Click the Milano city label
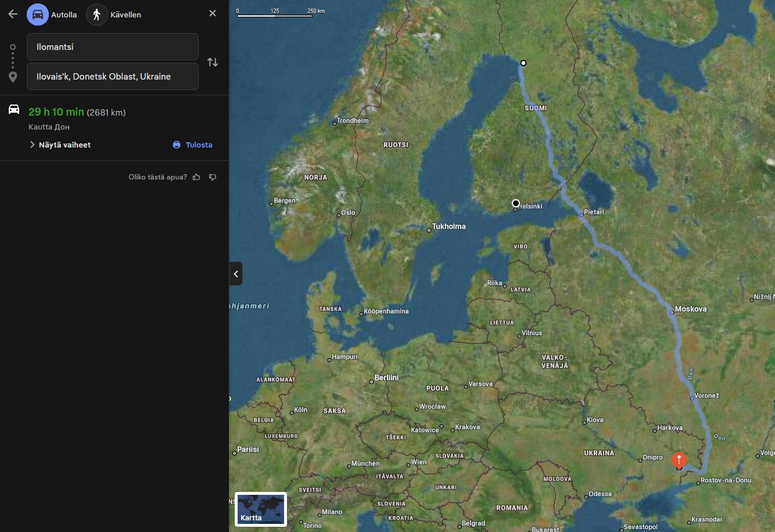Screen dimensions: 775x532 click(332, 512)
